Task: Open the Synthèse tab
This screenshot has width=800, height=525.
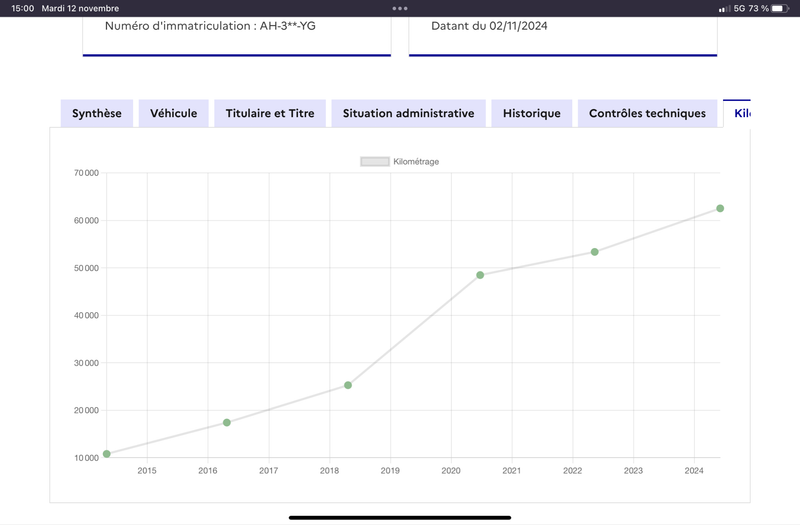Action: 97,113
